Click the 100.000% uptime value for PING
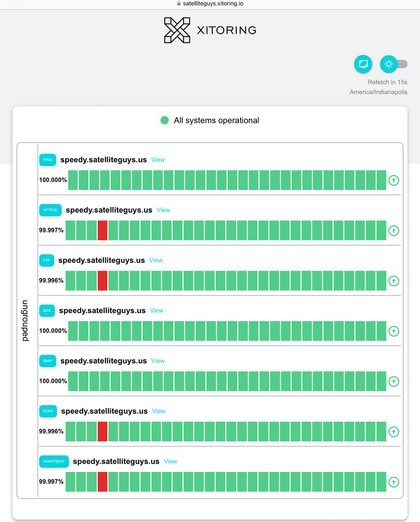The height and width of the screenshot is (522, 420). pos(53,180)
